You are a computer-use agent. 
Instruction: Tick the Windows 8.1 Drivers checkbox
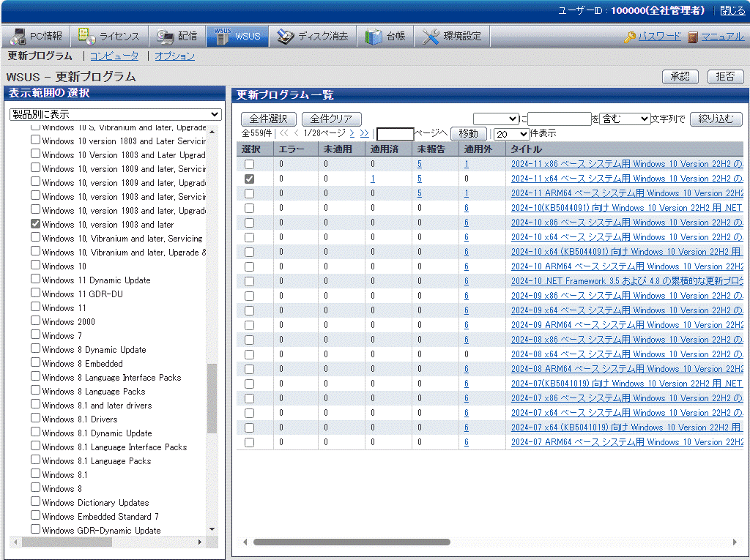pos(35,418)
